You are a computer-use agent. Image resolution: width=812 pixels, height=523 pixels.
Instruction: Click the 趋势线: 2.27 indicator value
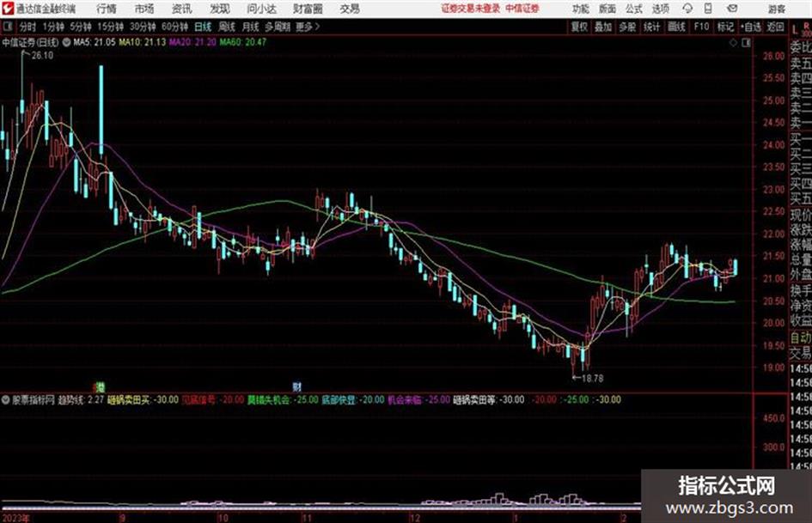click(82, 399)
